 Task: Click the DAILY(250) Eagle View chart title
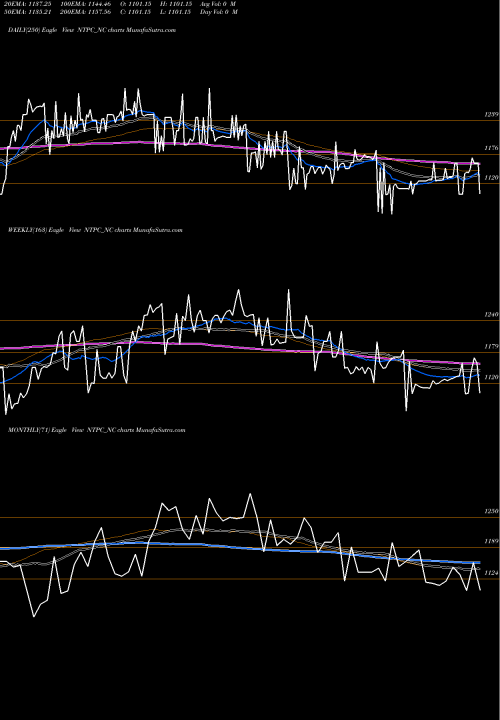pyautogui.click(x=92, y=30)
